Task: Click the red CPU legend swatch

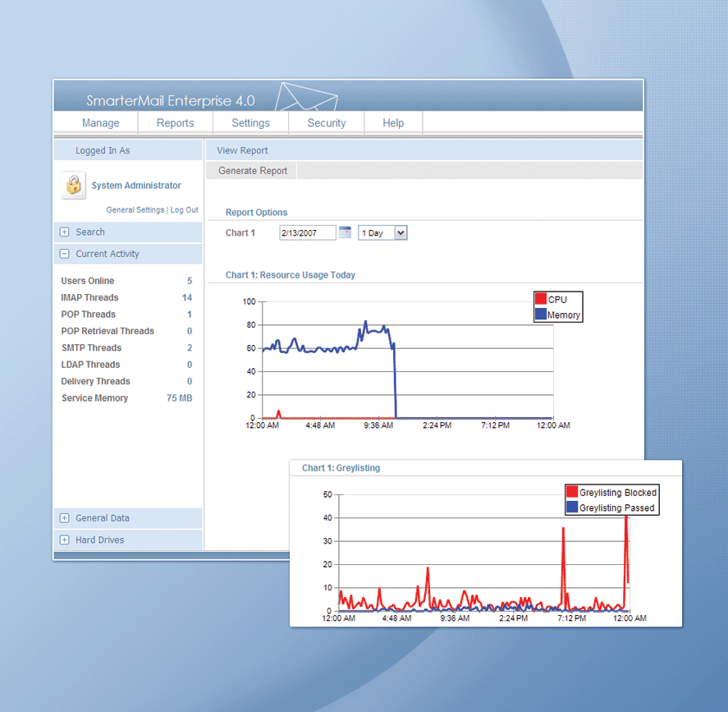Action: (540, 300)
